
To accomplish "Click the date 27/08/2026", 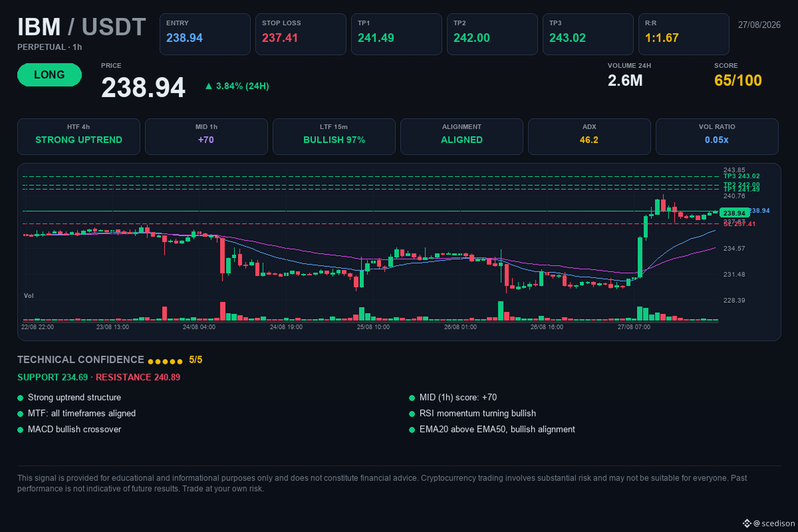I will [x=759, y=25].
